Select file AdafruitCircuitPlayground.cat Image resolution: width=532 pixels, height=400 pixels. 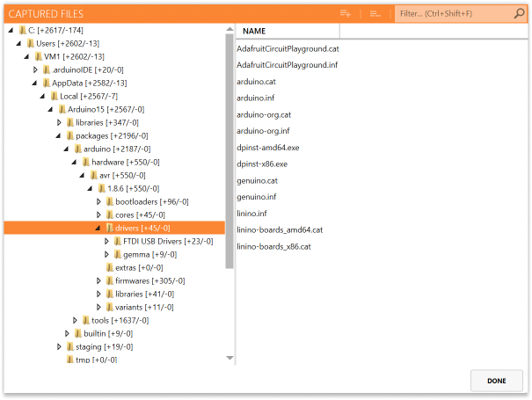click(288, 49)
